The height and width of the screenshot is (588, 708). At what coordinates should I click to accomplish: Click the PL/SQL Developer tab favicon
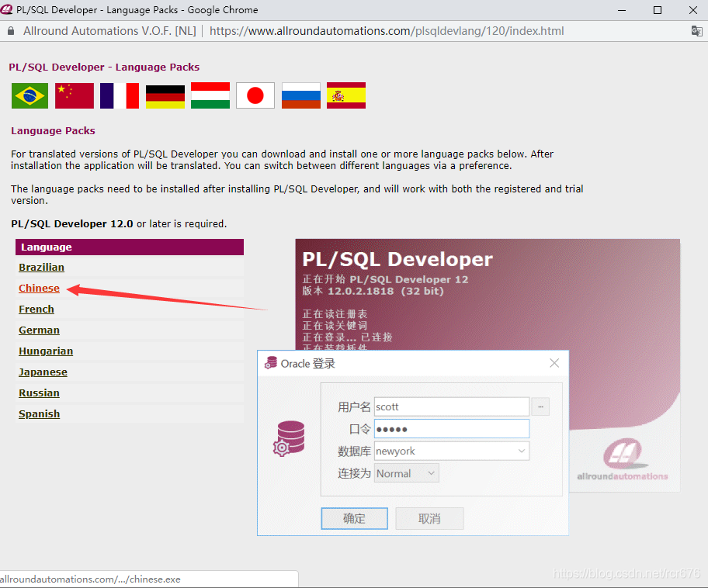7,9
